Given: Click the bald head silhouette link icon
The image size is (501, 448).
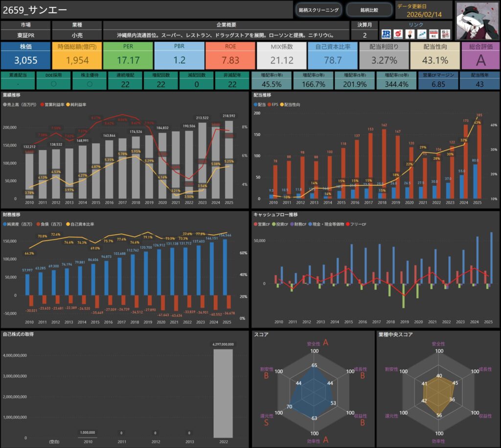Looking at the screenshot, I should 410,34.
